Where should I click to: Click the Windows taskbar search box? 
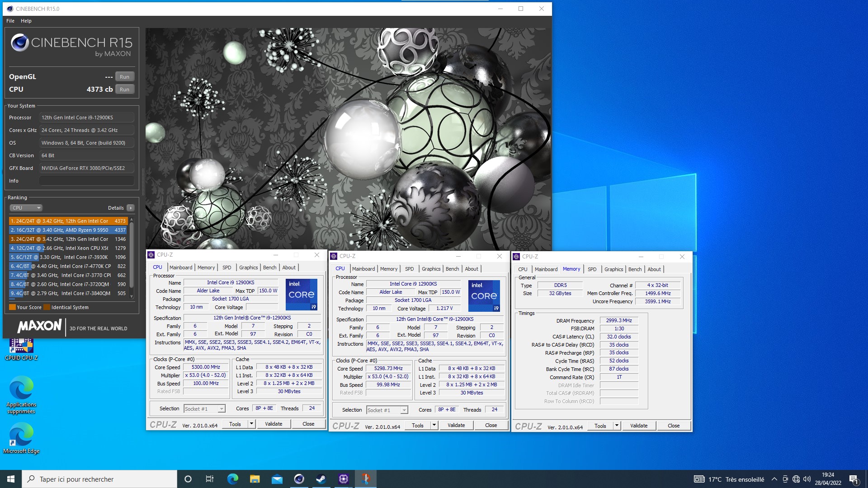(x=99, y=479)
